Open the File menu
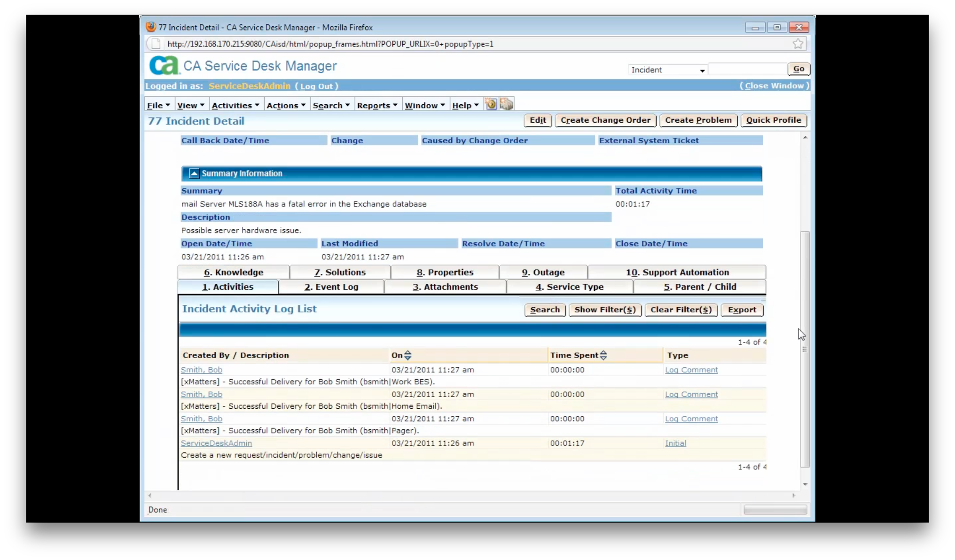Image resolution: width=955 pixels, height=560 pixels. [x=158, y=105]
